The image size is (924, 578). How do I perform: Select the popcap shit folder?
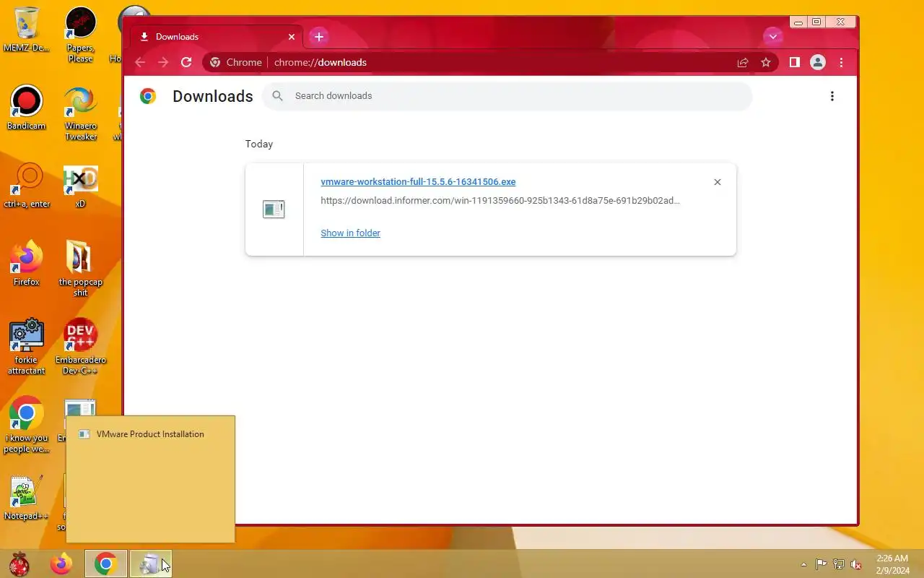80,269
